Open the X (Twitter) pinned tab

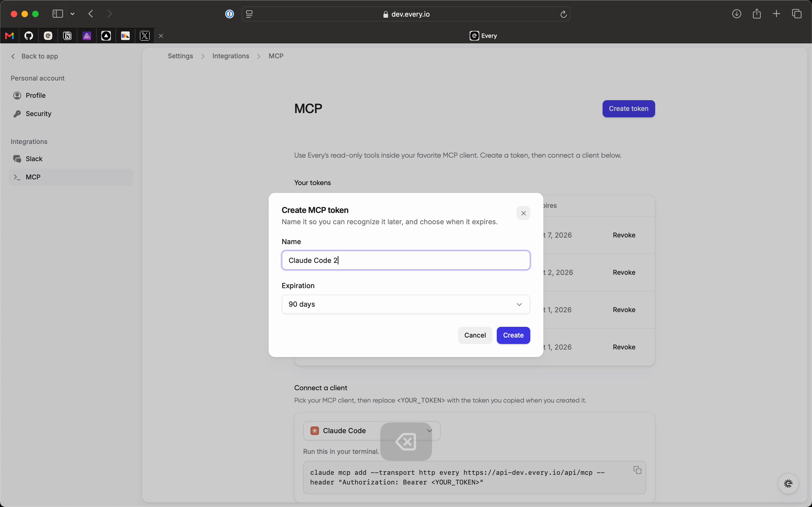tap(145, 36)
